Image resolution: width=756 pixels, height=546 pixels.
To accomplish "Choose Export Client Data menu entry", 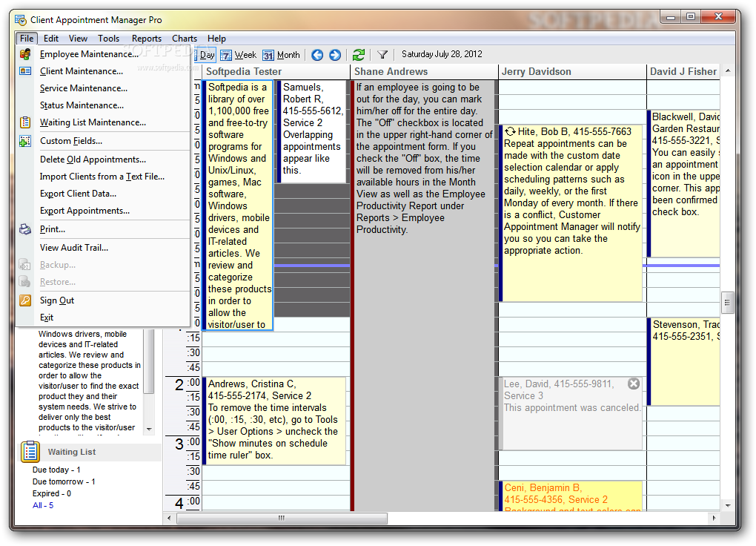I will (x=103, y=194).
